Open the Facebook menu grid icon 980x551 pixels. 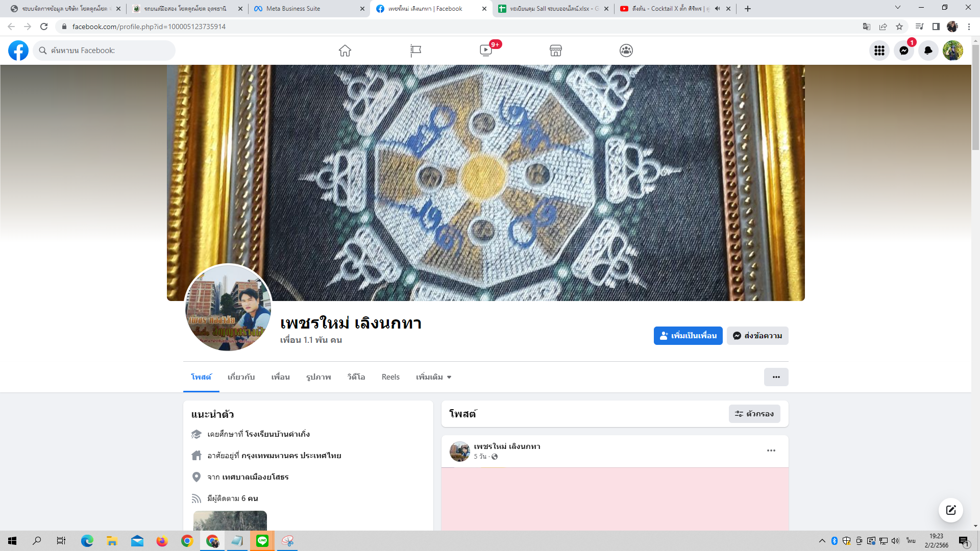(879, 51)
